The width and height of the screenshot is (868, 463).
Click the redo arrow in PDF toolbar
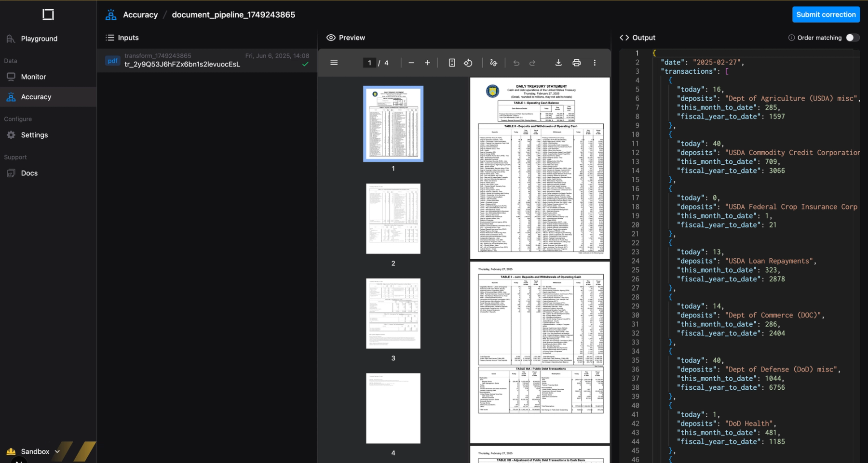pos(532,63)
